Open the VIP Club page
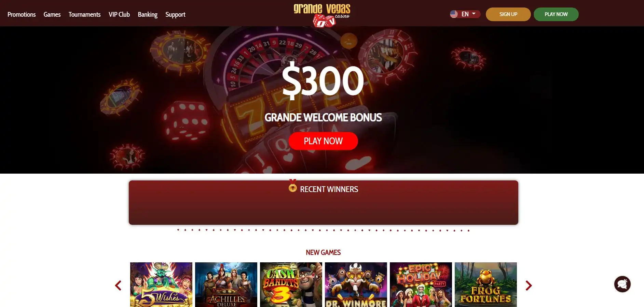 coord(119,14)
